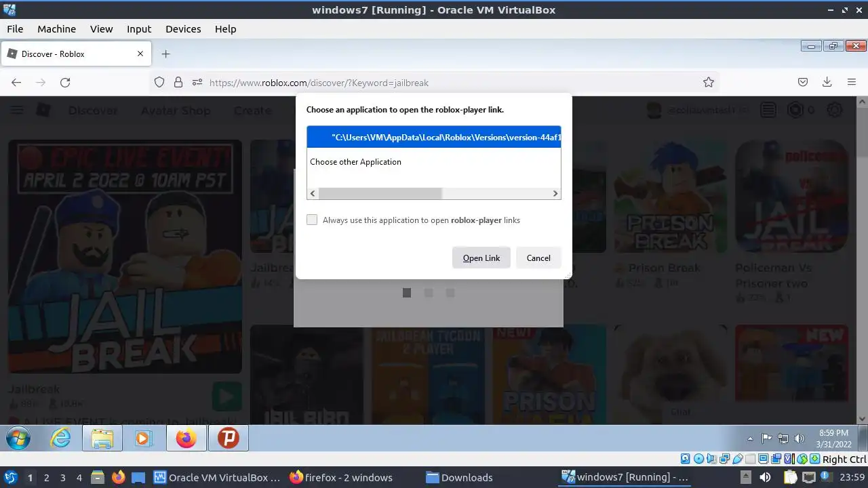Image resolution: width=868 pixels, height=488 pixels.
Task: Select the Discover - Roblox browser tab
Action: coord(76,54)
